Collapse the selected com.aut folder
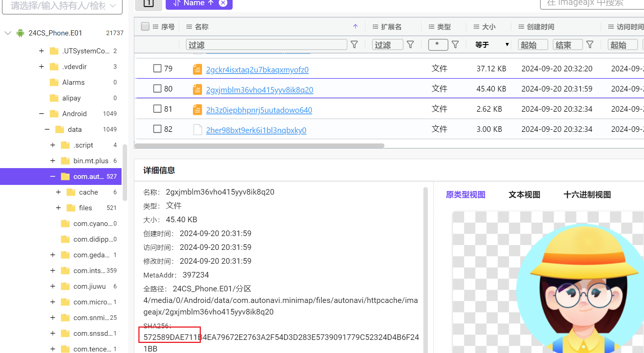This screenshot has height=353, width=644. click(x=53, y=176)
